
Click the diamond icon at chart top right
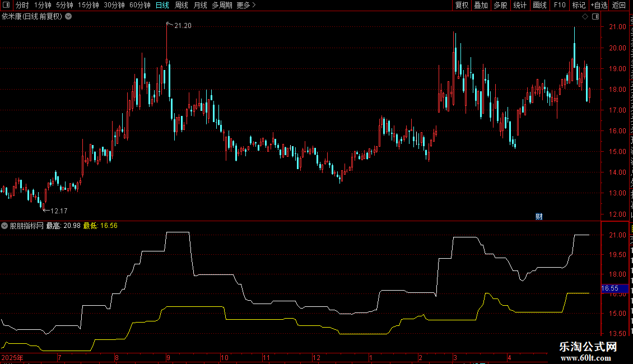coord(585,17)
